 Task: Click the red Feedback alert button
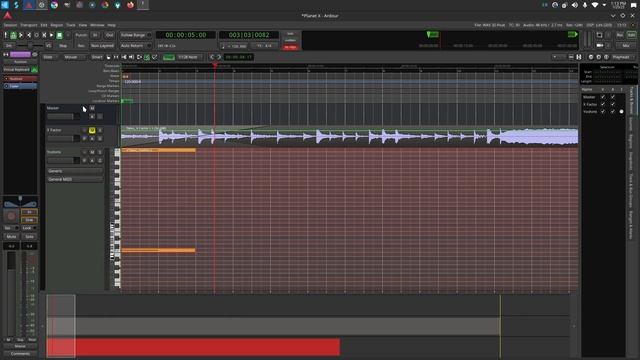pyautogui.click(x=290, y=47)
